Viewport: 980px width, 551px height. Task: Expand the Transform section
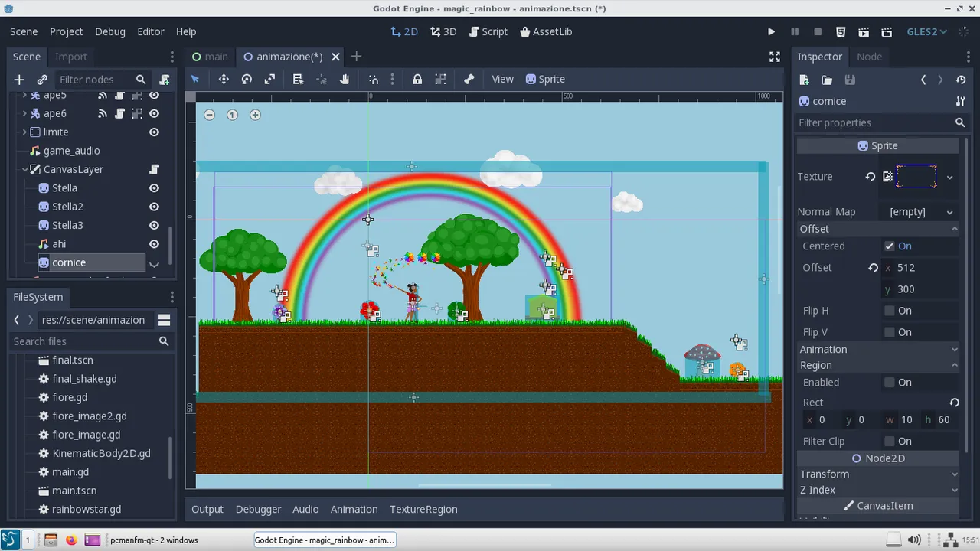point(877,474)
